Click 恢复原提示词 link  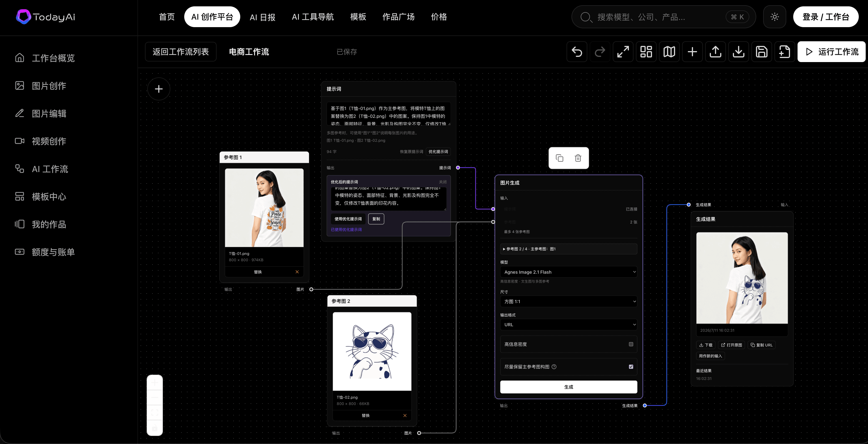[411, 152]
